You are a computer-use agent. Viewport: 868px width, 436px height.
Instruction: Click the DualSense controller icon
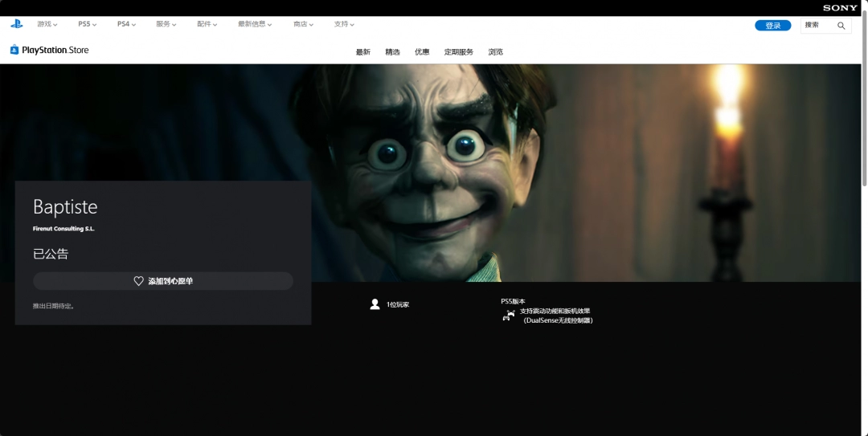click(x=509, y=316)
